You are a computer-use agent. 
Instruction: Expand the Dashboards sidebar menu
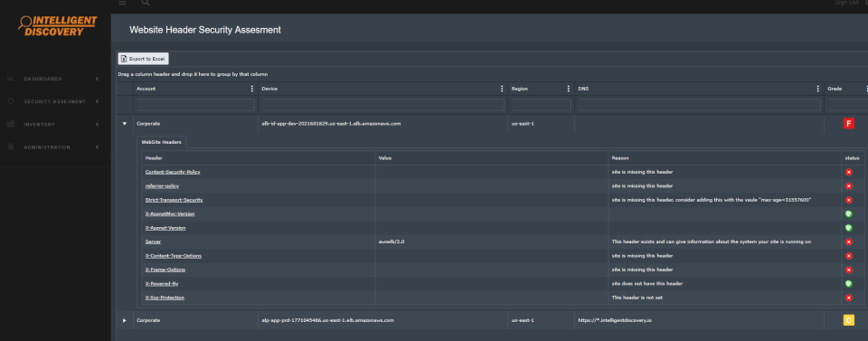coord(53,79)
